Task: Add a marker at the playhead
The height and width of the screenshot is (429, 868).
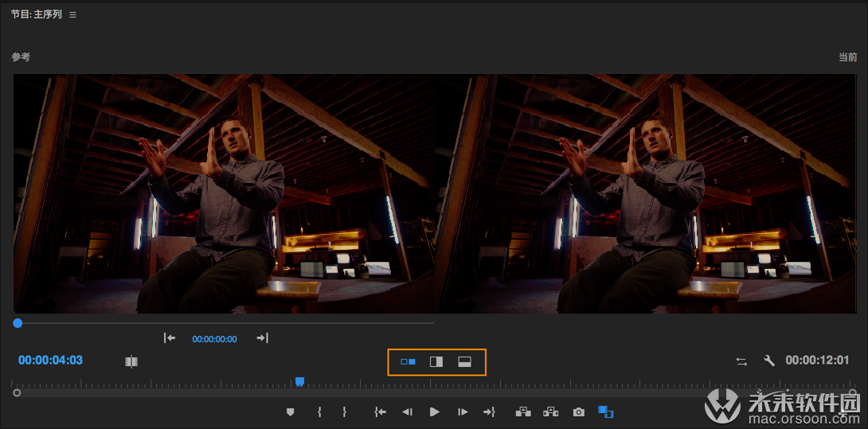Action: pyautogui.click(x=290, y=411)
